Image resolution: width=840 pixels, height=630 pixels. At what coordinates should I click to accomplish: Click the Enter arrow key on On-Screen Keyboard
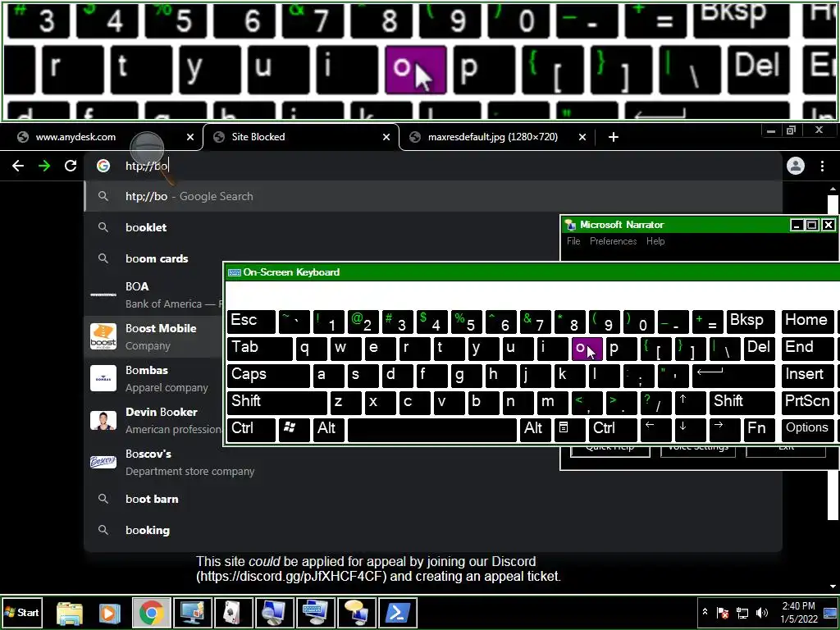(733, 376)
